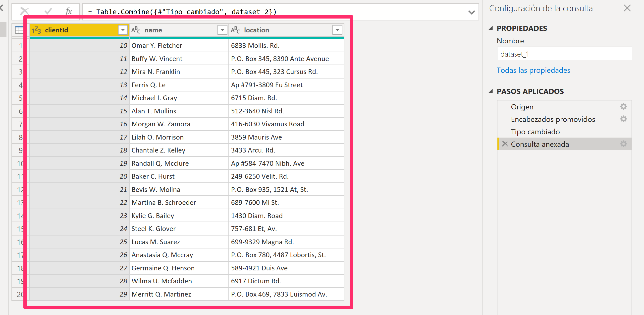Delete the Consulta anexada step with the X
Image resolution: width=644 pixels, height=315 pixels.
(x=505, y=144)
